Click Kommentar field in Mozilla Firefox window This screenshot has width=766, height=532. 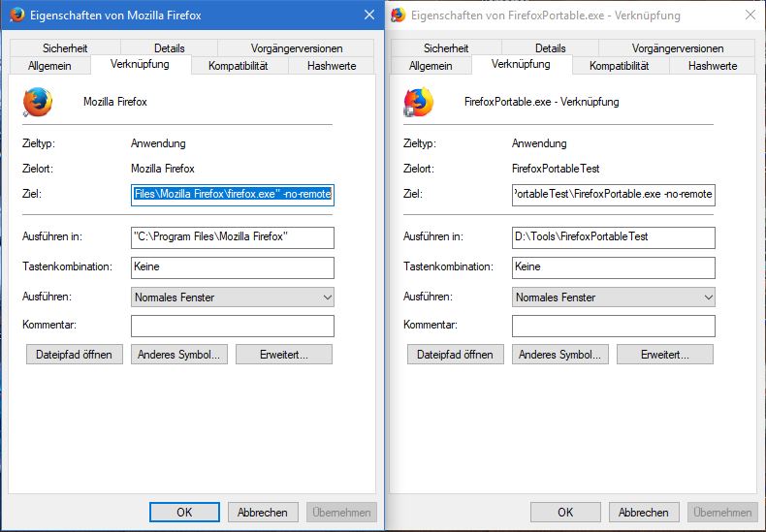point(233,326)
